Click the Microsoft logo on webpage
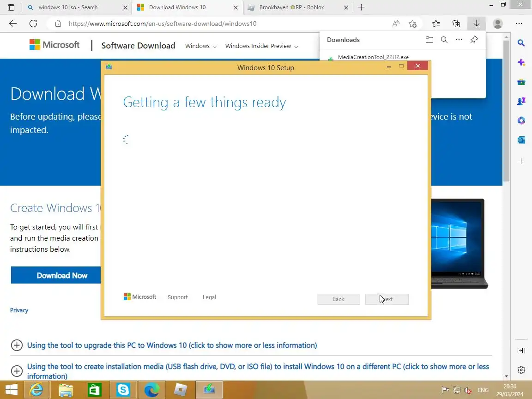The height and width of the screenshot is (399, 532). (54, 45)
